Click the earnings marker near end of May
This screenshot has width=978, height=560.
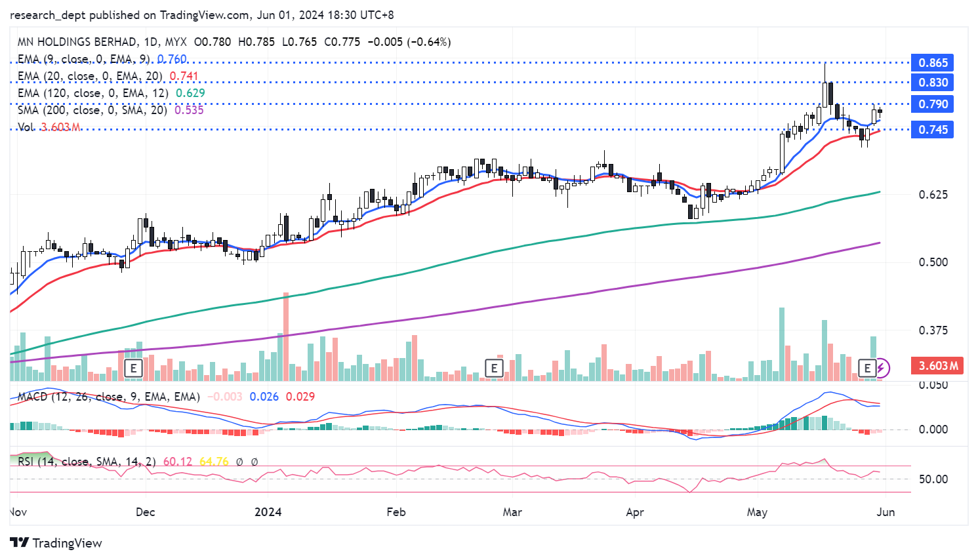point(867,368)
